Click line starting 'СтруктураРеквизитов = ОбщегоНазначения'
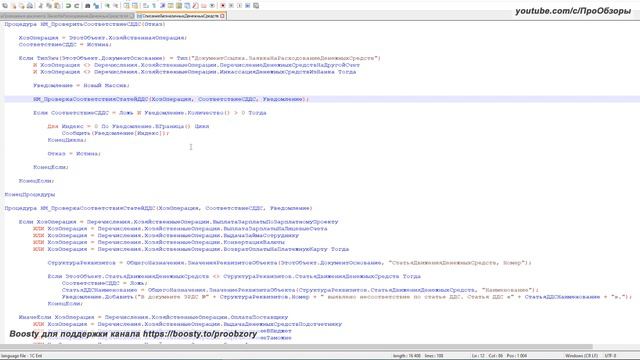Image resolution: width=640 pixels, height=360 pixels. 289,262
